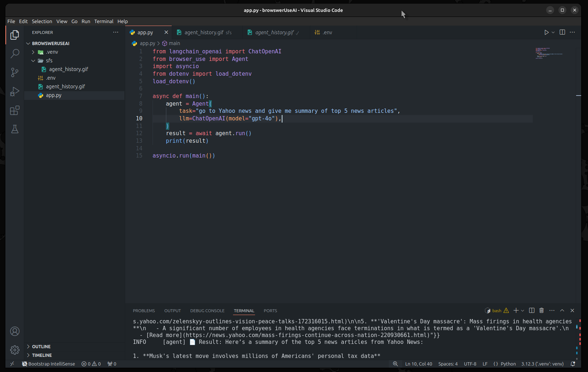Open the Extensions view
Image resolution: width=588 pixels, height=372 pixels.
pos(15,110)
